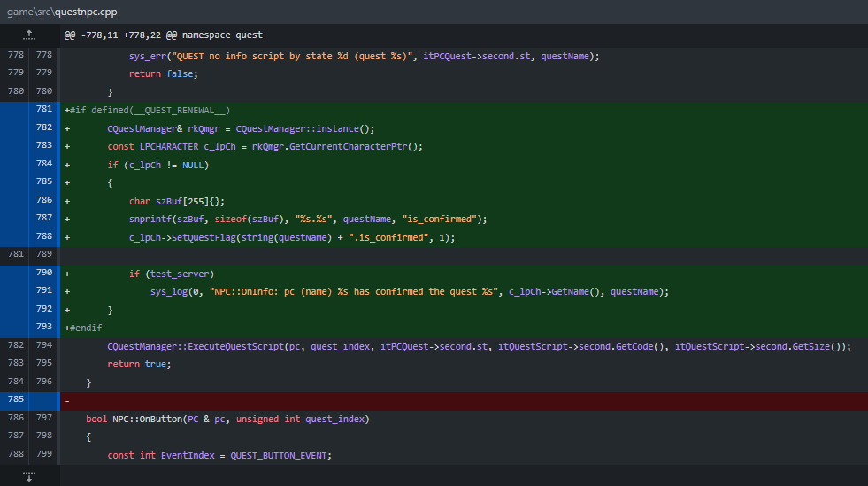Click the @@ -778,11 +778,22 @@ hunk header

pyautogui.click(x=164, y=35)
